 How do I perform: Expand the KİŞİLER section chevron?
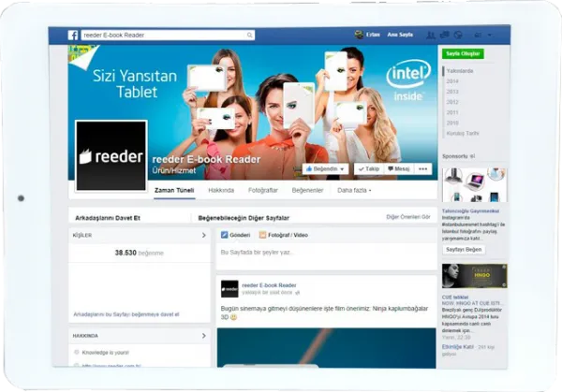point(203,235)
